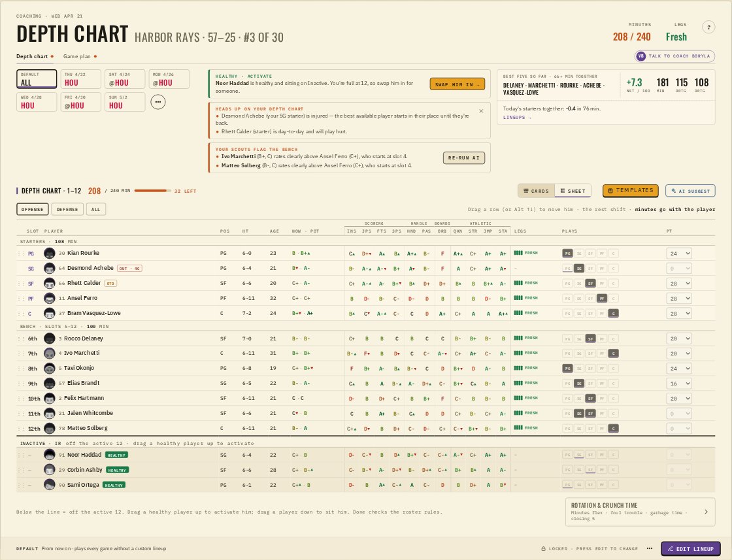This screenshot has width=732, height=560.
Task: Toggle PF play position for Rhett Calder
Action: pyautogui.click(x=602, y=283)
